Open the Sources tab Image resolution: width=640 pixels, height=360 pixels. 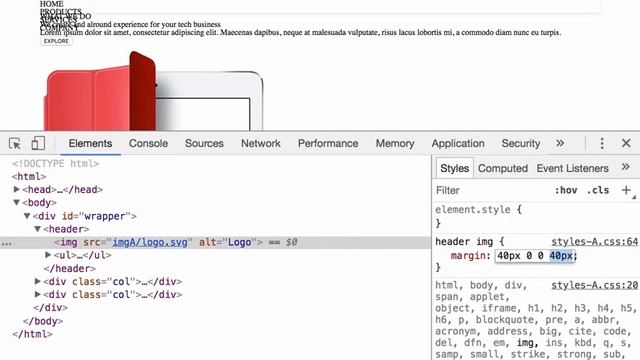click(204, 144)
